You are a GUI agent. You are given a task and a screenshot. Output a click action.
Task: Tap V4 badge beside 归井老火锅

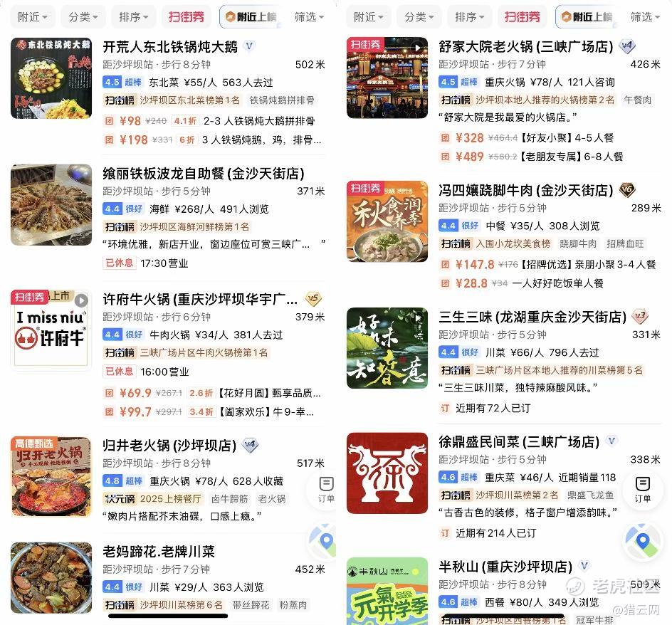pyautogui.click(x=251, y=446)
